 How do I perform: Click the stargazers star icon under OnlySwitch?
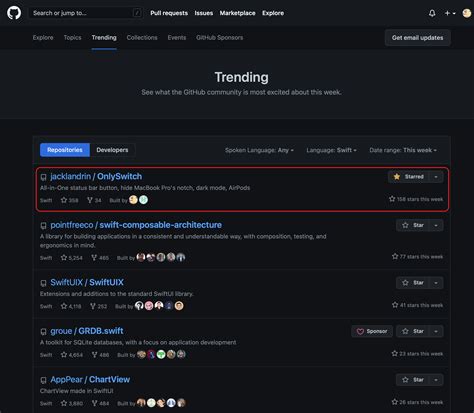(x=64, y=200)
